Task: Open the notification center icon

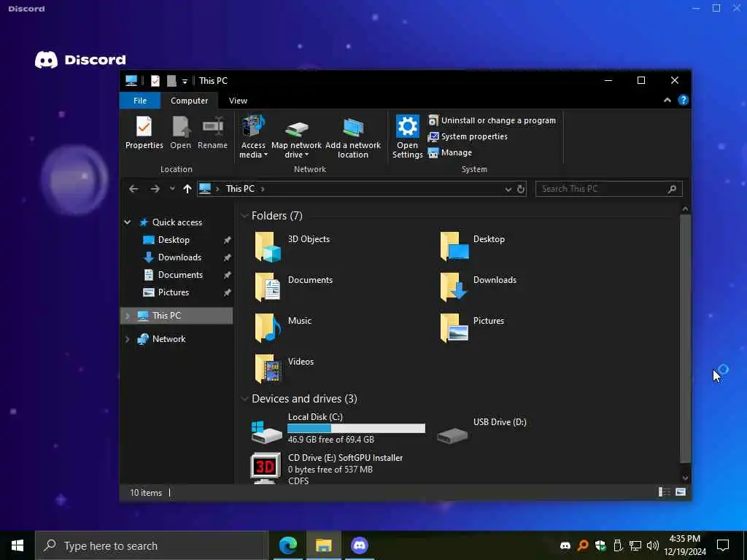Action: (x=723, y=545)
